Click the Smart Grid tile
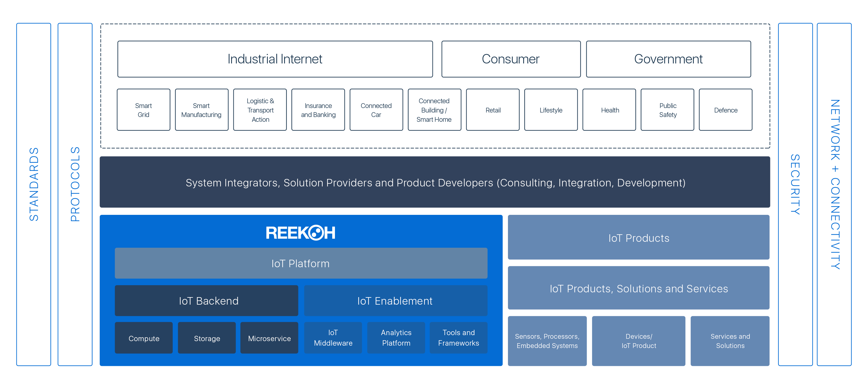Image resolution: width=868 pixels, height=389 pixels. point(143,110)
